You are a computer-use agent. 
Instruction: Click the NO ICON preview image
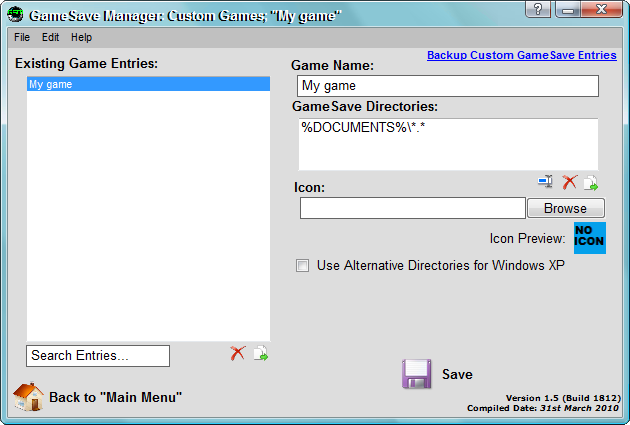(589, 238)
